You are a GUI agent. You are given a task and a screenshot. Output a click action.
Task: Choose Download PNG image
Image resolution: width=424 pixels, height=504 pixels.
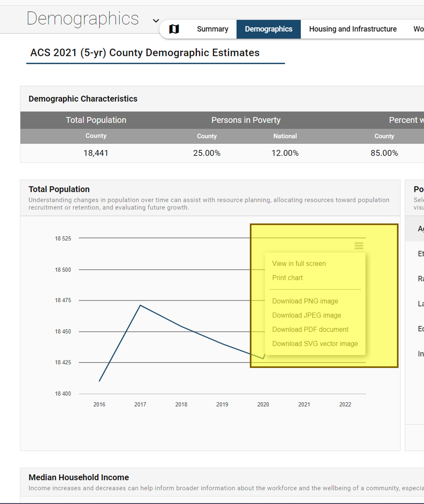pos(305,301)
